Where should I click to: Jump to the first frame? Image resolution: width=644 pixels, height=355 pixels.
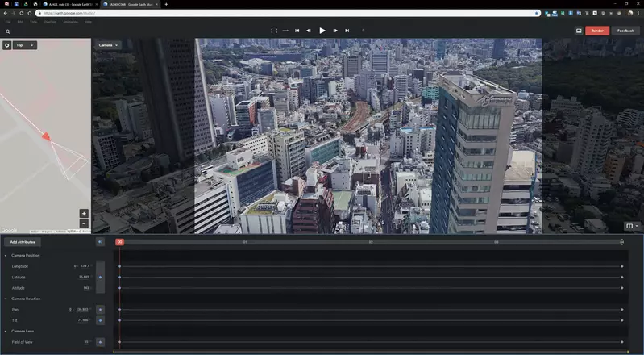[297, 31]
